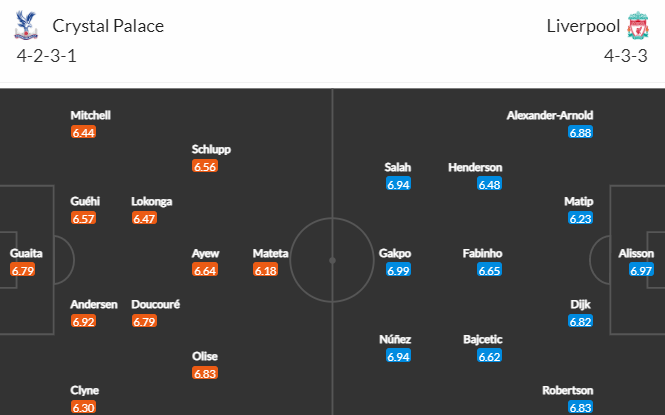Open Robertson's player profile
The height and width of the screenshot is (415, 665).
567,390
